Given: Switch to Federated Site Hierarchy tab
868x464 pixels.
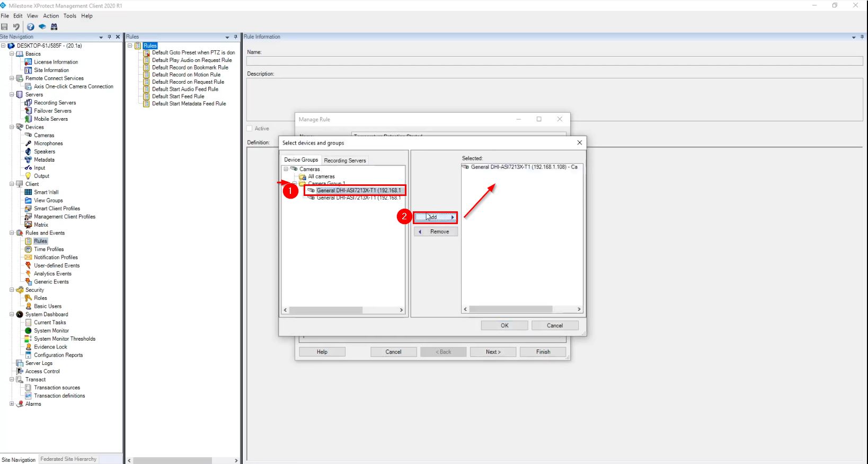Looking at the screenshot, I should coord(68,459).
